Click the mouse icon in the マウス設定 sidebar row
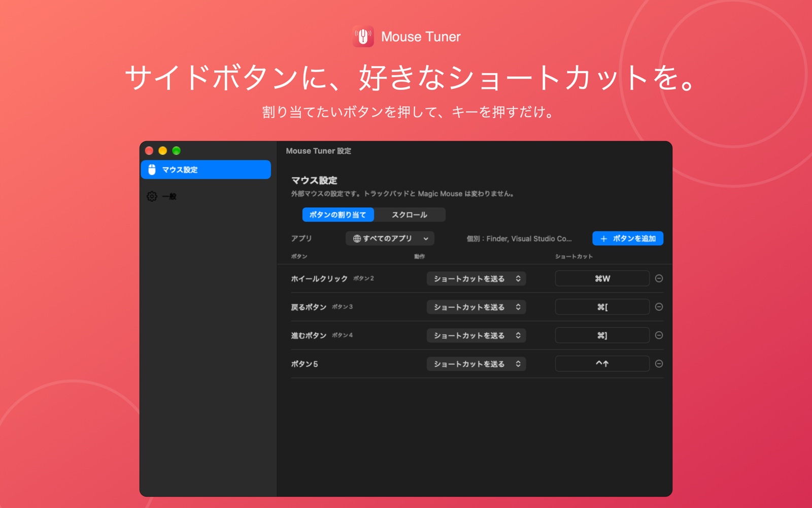Image resolution: width=812 pixels, height=508 pixels. click(x=152, y=170)
